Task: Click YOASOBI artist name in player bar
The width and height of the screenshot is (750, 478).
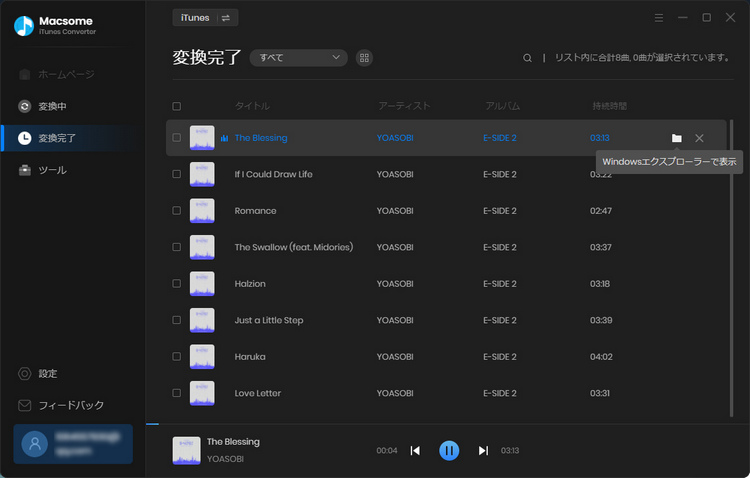Action: 225,459
